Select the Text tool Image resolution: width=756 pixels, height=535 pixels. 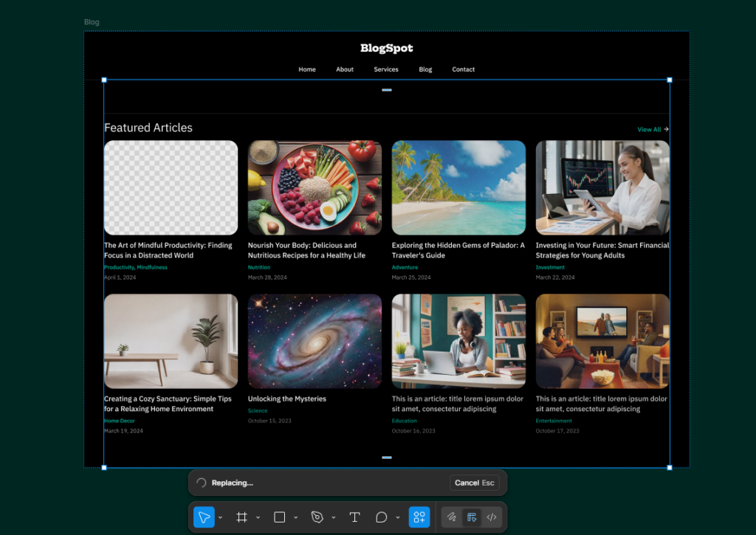coord(354,517)
